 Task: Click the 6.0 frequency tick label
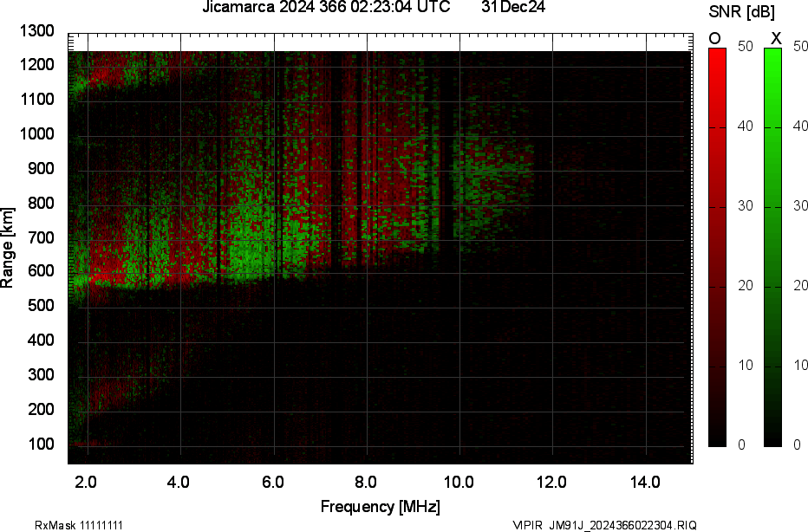272,483
